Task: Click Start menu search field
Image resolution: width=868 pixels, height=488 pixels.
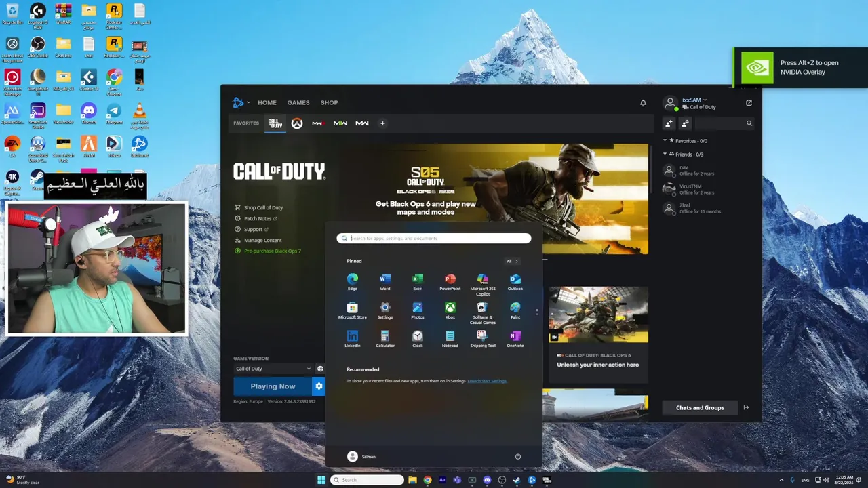Action: pos(434,239)
